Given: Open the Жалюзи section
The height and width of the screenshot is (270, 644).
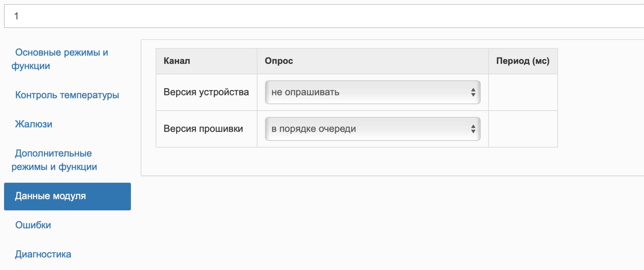Looking at the screenshot, I should [34, 124].
